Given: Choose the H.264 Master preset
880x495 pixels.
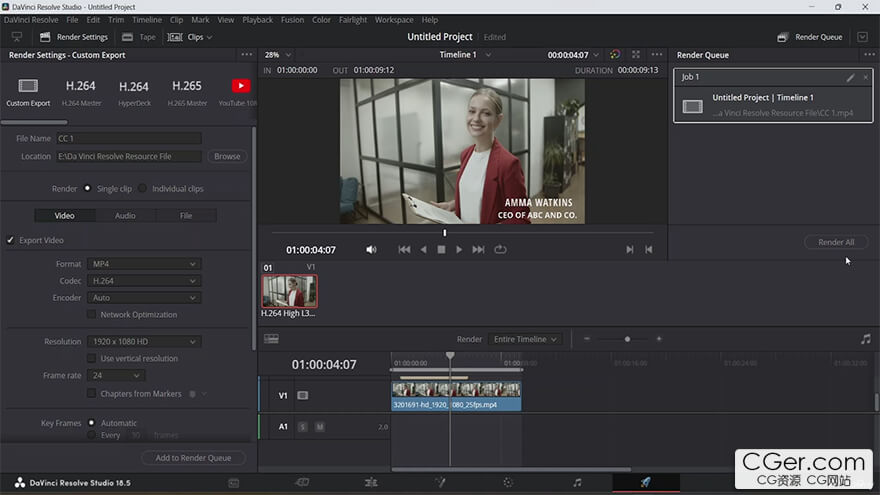Looking at the screenshot, I should click(x=81, y=92).
